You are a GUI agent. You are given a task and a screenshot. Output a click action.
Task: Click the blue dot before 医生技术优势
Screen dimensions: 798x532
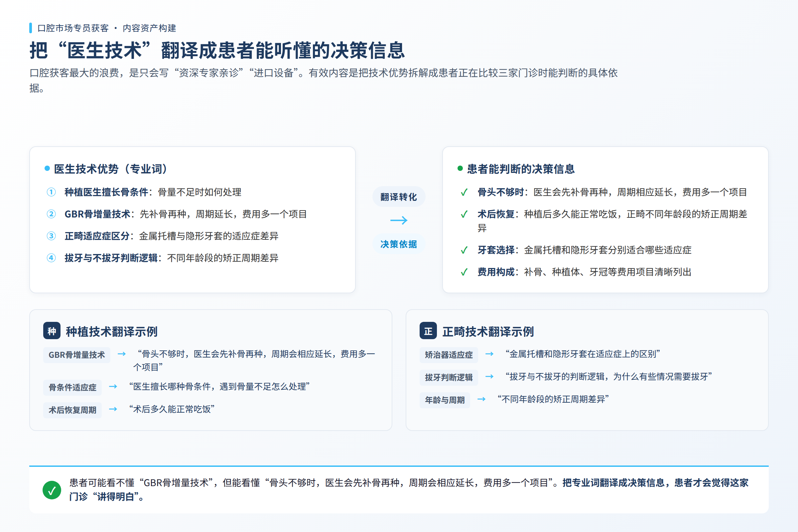[47, 168]
